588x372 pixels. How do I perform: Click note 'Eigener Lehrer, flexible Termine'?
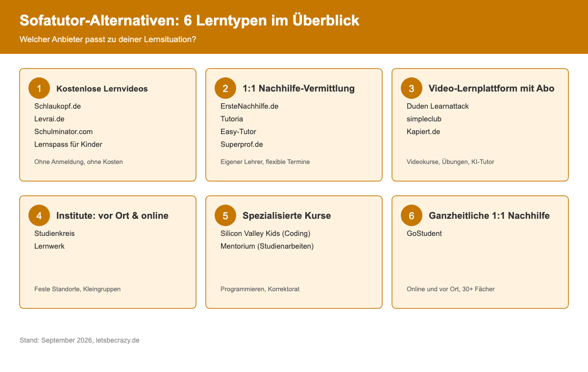pyautogui.click(x=265, y=162)
